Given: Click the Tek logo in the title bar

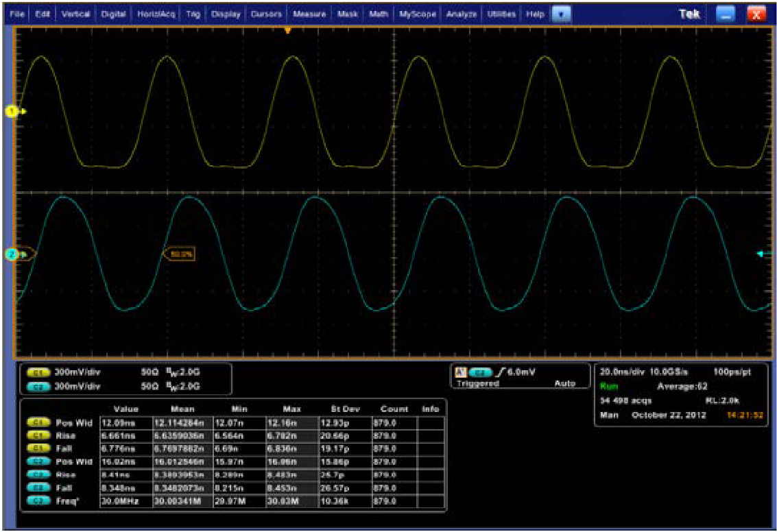Looking at the screenshot, I should pos(688,12).
